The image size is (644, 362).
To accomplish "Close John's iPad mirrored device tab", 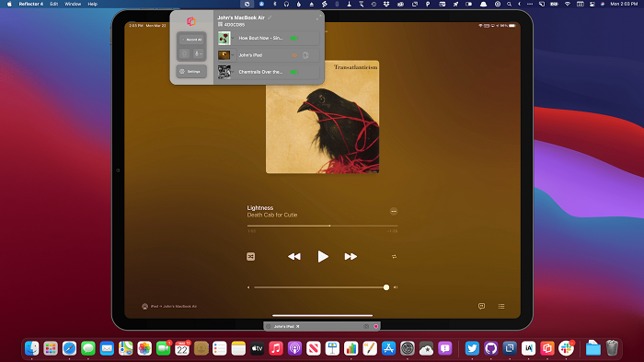I will (x=298, y=326).
